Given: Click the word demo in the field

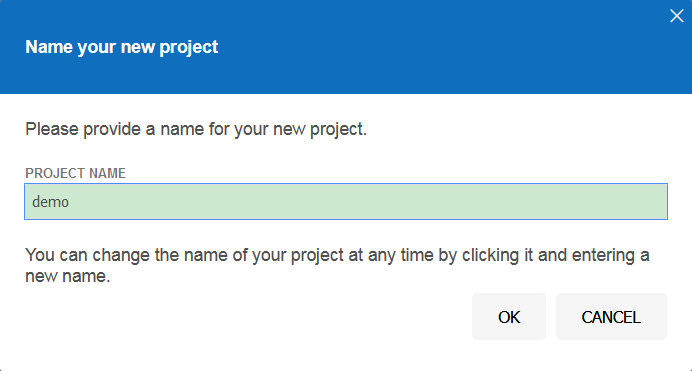Looking at the screenshot, I should 50,202.
